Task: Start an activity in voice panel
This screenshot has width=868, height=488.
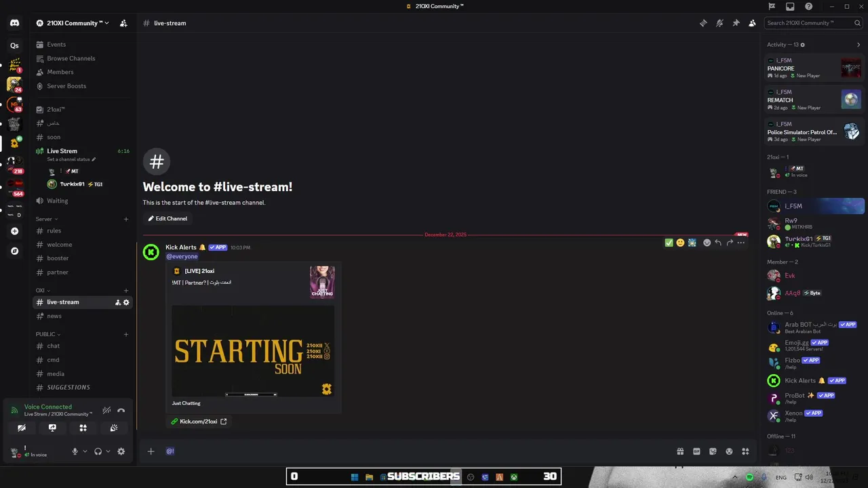Action: (x=83, y=428)
